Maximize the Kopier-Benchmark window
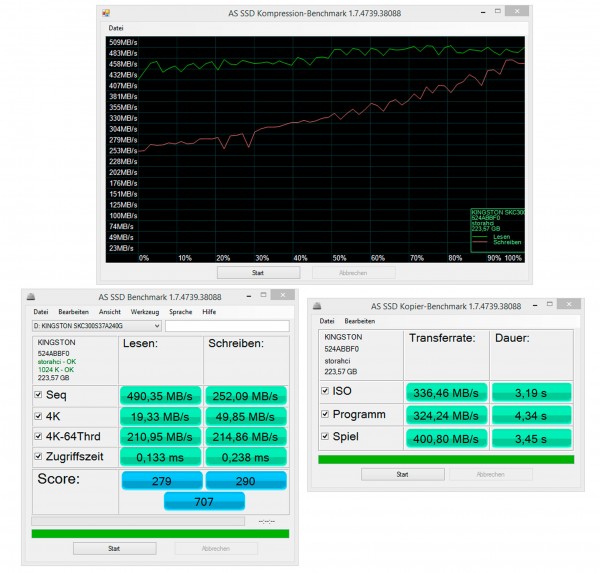 click(549, 304)
